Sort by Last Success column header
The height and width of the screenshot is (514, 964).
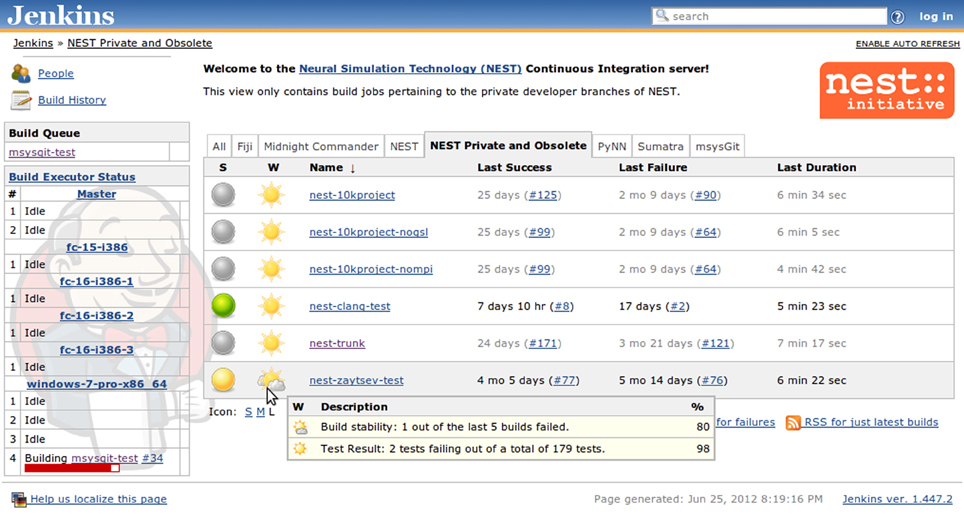coord(514,167)
